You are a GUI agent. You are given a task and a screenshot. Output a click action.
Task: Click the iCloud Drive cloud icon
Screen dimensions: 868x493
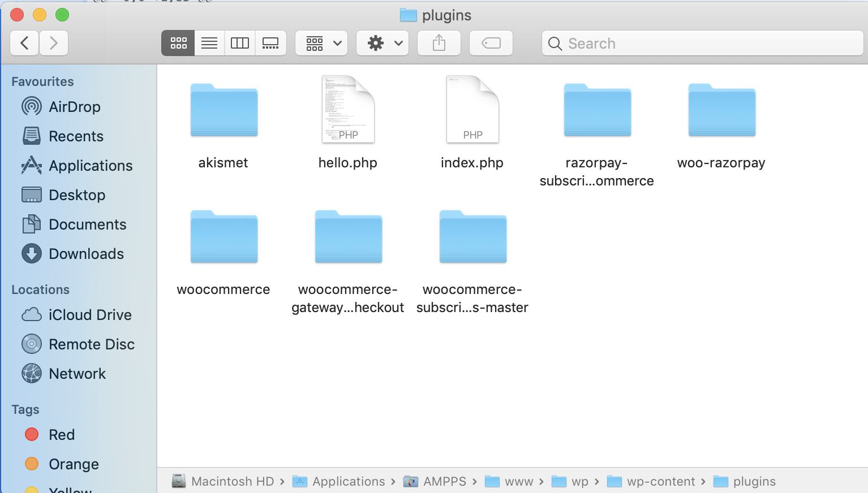[x=32, y=314]
